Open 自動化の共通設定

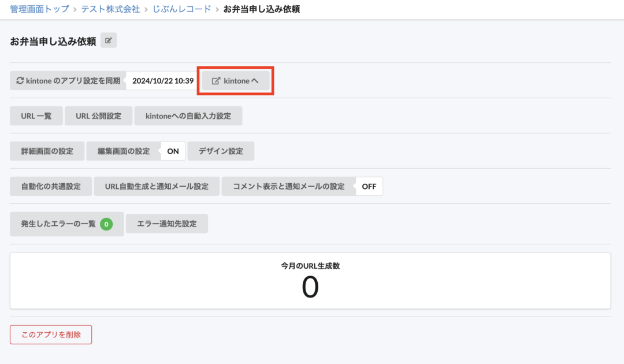click(50, 186)
